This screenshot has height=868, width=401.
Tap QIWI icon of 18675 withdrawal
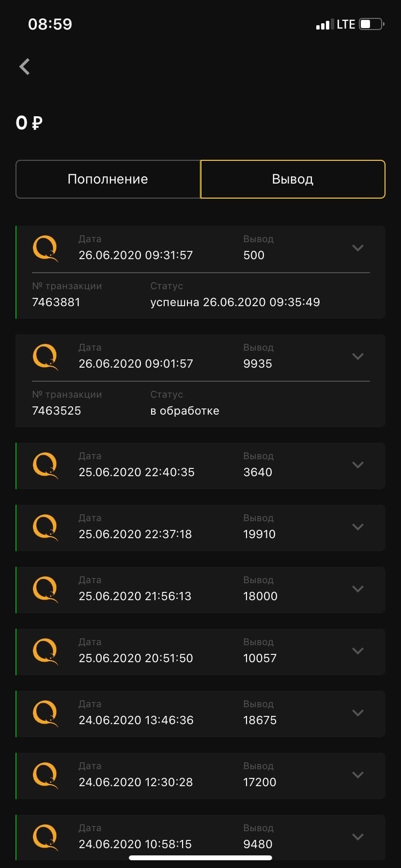pos(45,713)
